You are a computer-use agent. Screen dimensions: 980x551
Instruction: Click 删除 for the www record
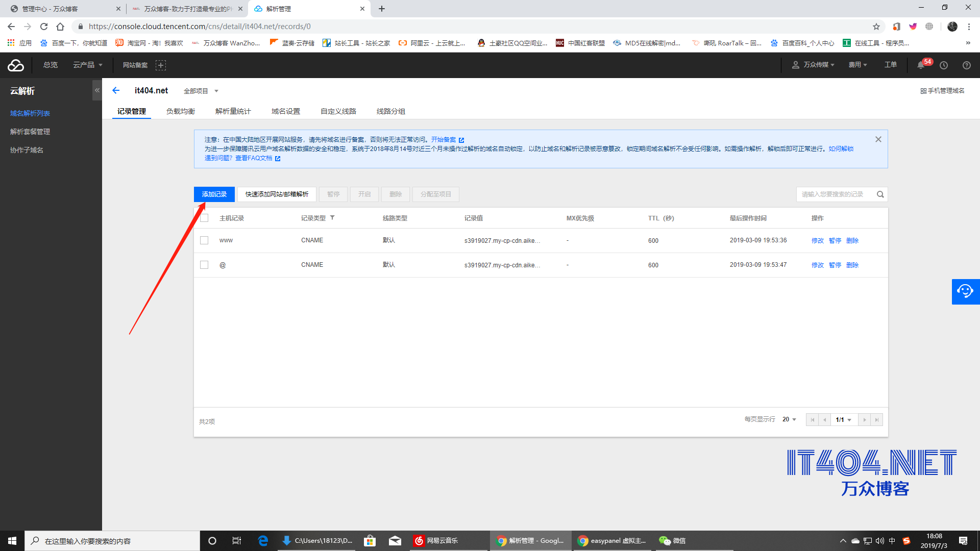tap(852, 241)
